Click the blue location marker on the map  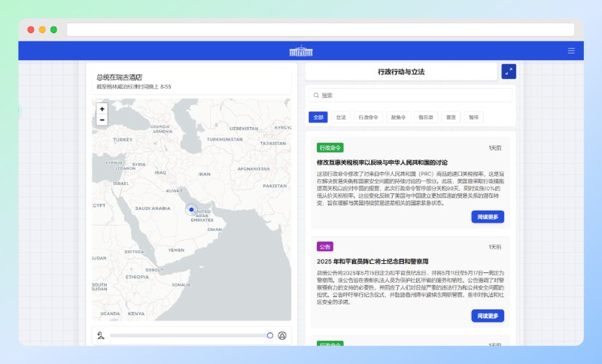(x=191, y=210)
